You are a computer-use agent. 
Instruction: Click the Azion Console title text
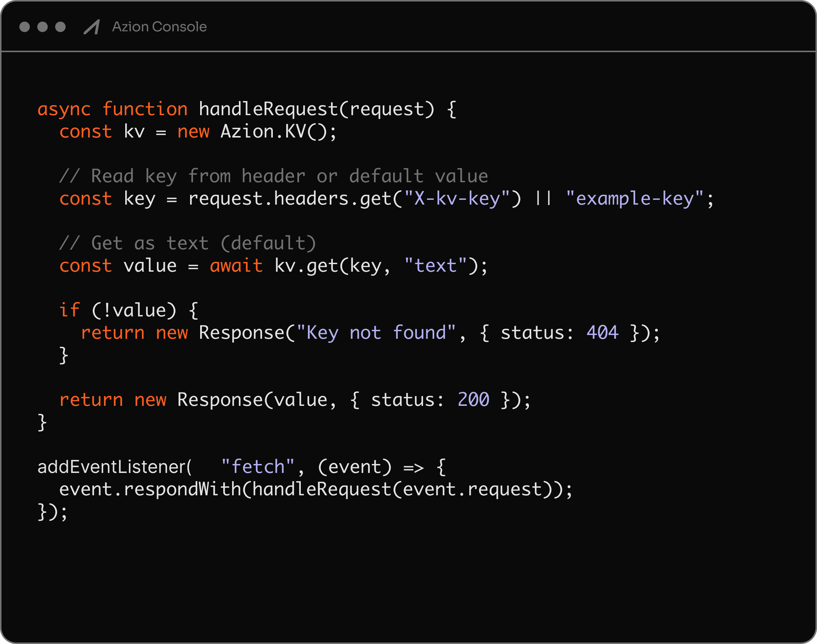(159, 27)
